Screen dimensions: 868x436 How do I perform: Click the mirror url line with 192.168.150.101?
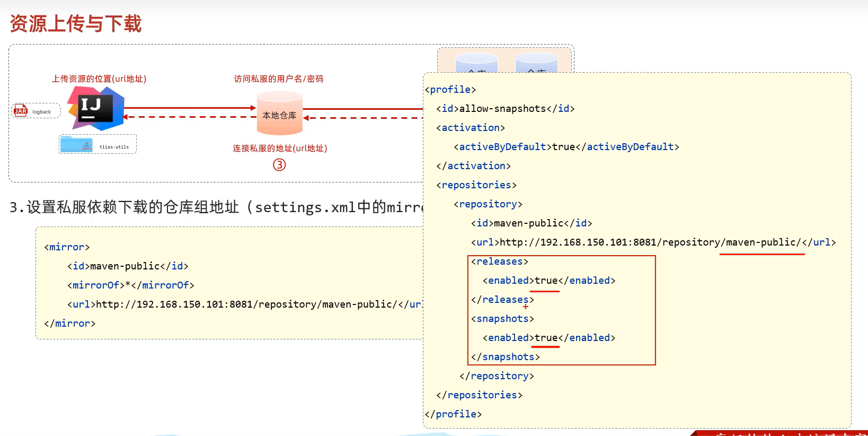pyautogui.click(x=245, y=304)
